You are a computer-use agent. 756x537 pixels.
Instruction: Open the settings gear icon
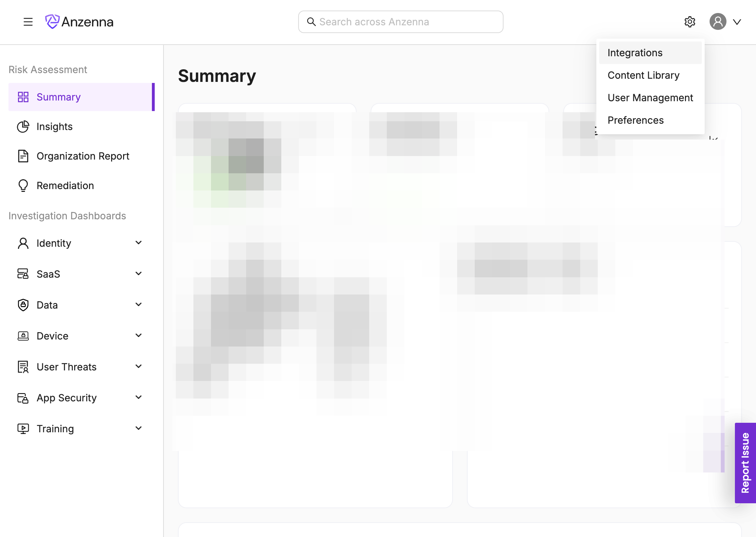(x=690, y=22)
